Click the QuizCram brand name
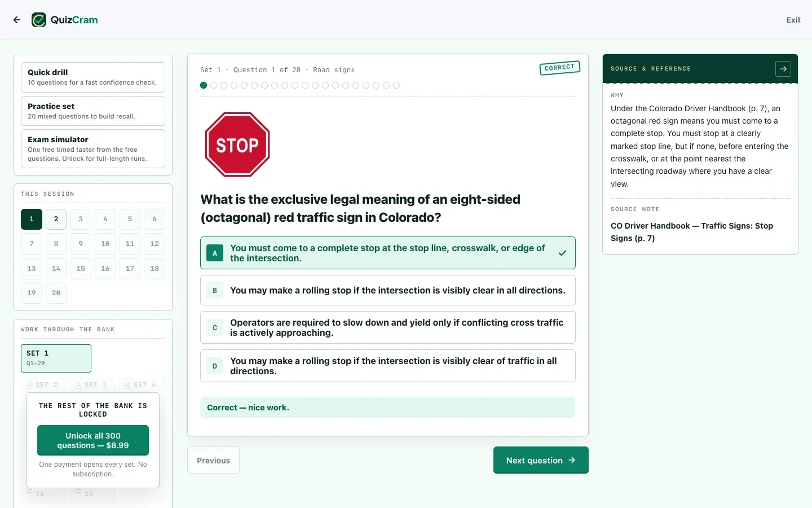Image resolution: width=812 pixels, height=508 pixels. point(74,20)
